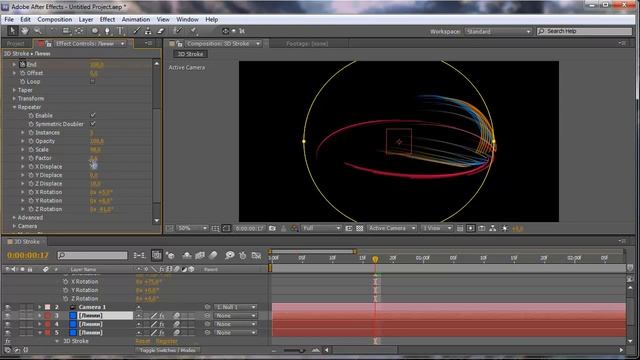Open composition mini-flowchart in timeline
Screen dimensions: 640x360
point(139,256)
